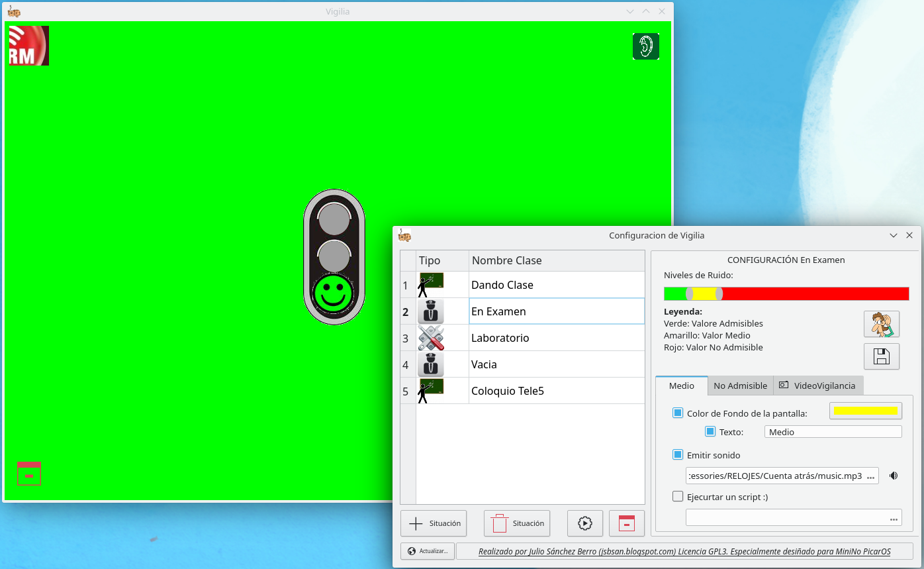Viewport: 924px width, 569px height.
Task: Browse for script file with ellipsis button
Action: point(894,518)
